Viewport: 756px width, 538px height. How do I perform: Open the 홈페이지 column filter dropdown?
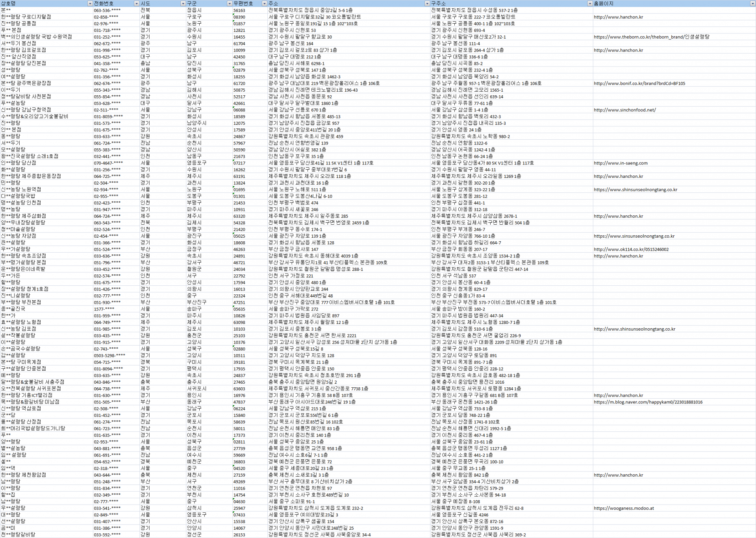(752, 4)
